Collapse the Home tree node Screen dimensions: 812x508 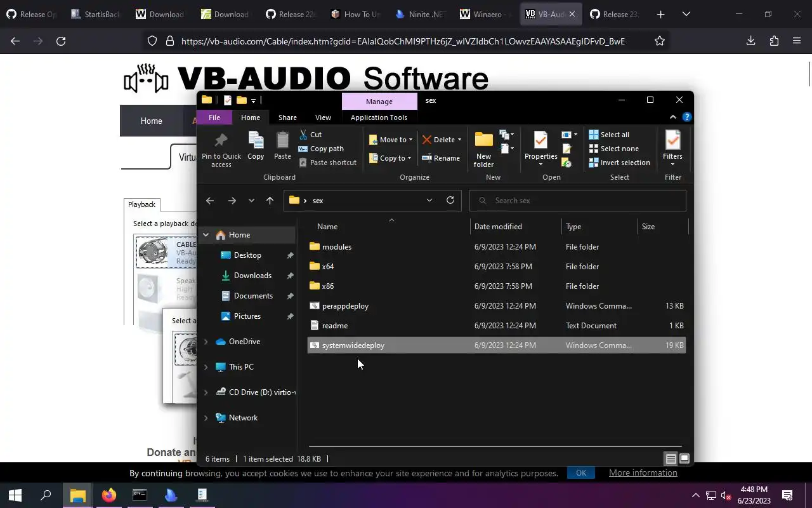coord(206,235)
